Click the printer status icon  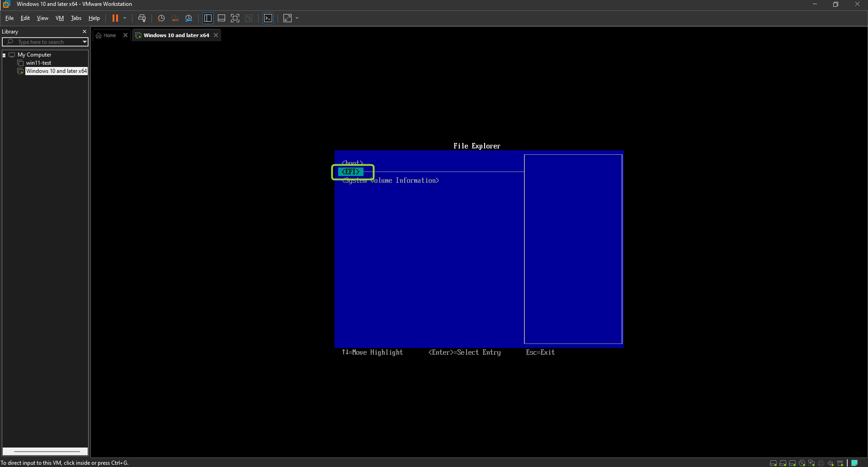pos(821,463)
